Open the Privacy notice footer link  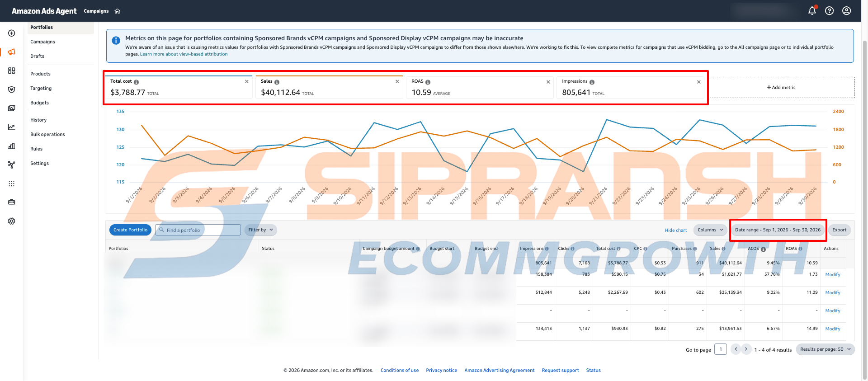tap(441, 371)
